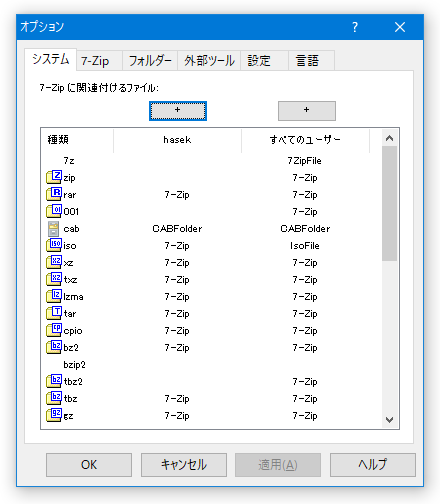Click 7ZipFile in the 7z row
This screenshot has width=440, height=504.
click(x=305, y=161)
